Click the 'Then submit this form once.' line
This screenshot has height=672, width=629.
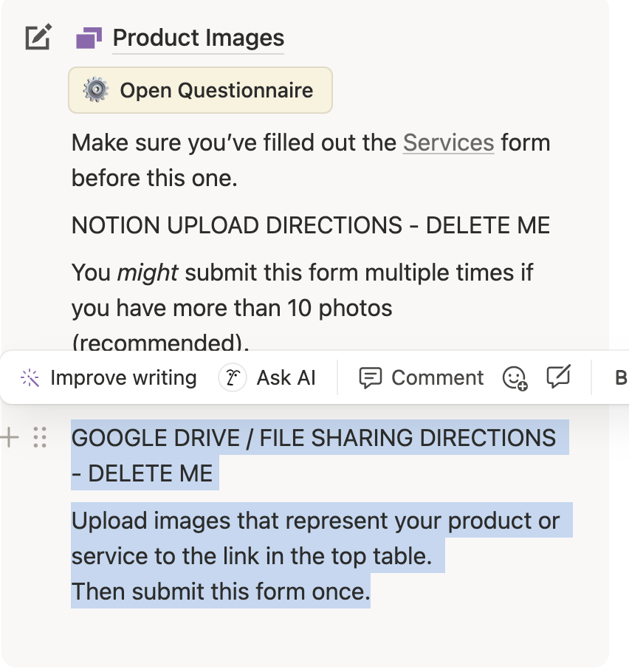(220, 592)
